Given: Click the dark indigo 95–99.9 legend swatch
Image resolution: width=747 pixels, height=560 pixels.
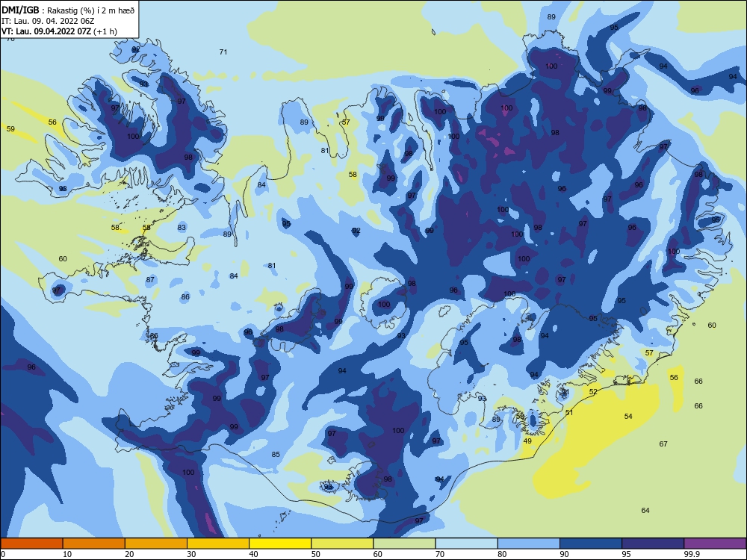Looking at the screenshot, I should click(x=653, y=544).
